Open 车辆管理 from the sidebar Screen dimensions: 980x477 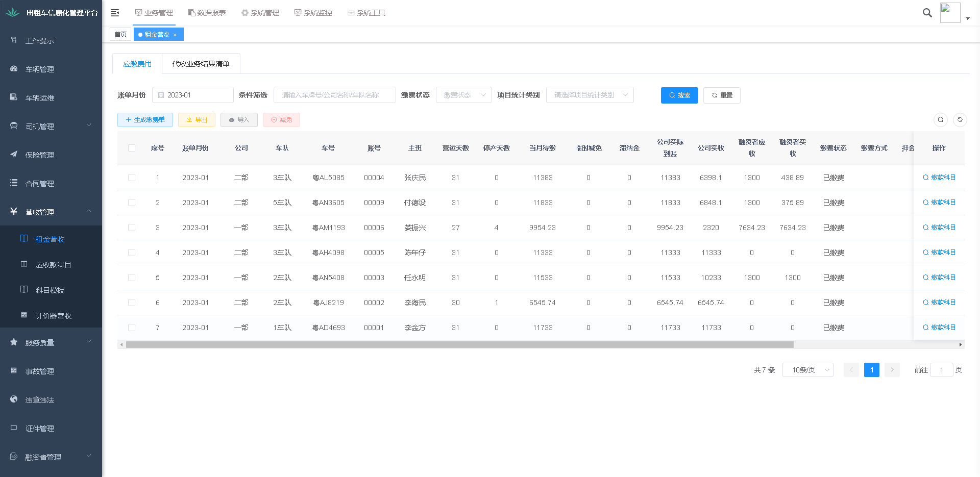(x=40, y=69)
